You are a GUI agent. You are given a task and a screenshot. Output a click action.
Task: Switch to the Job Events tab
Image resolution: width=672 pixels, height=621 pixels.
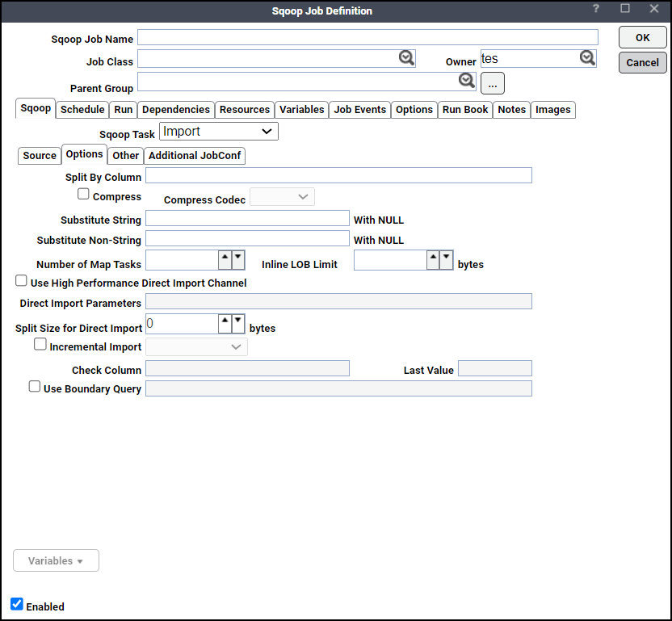pyautogui.click(x=360, y=110)
